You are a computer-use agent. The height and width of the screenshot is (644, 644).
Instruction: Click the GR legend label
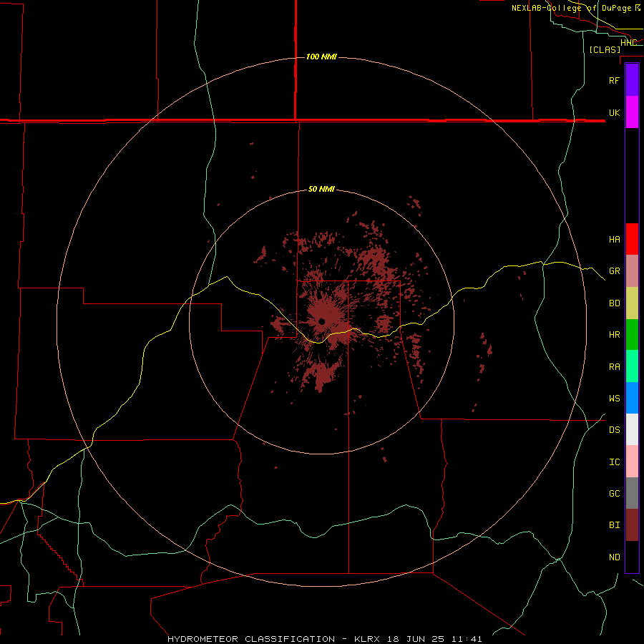click(x=614, y=271)
